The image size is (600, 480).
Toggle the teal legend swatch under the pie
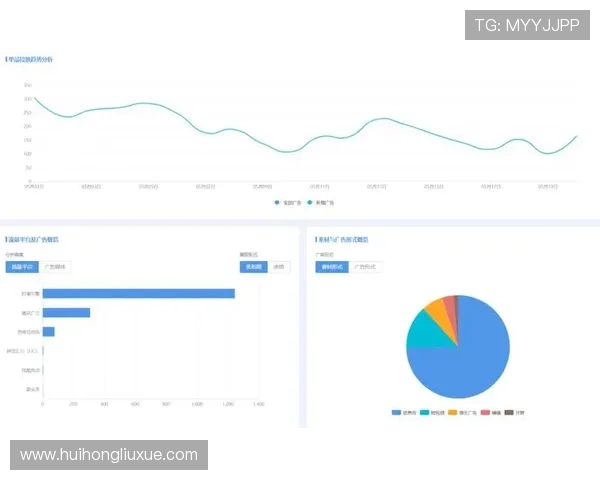425,412
